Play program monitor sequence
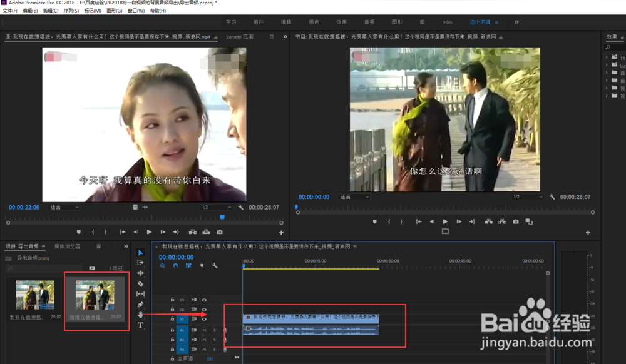This screenshot has height=364, width=626. [446, 221]
